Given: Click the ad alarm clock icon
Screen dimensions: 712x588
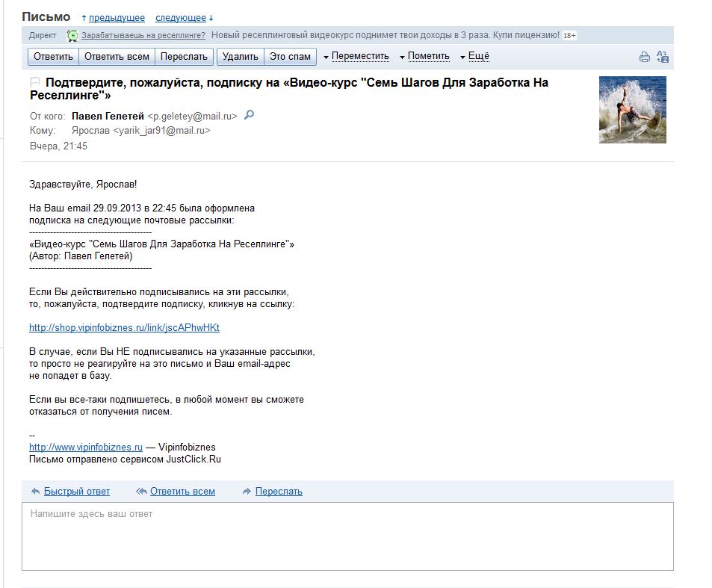Looking at the screenshot, I should point(72,35).
